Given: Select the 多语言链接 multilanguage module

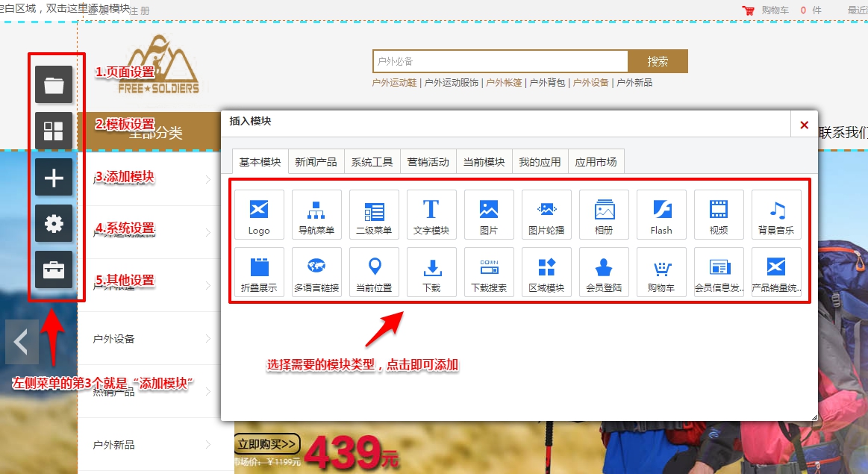Looking at the screenshot, I should click(316, 272).
